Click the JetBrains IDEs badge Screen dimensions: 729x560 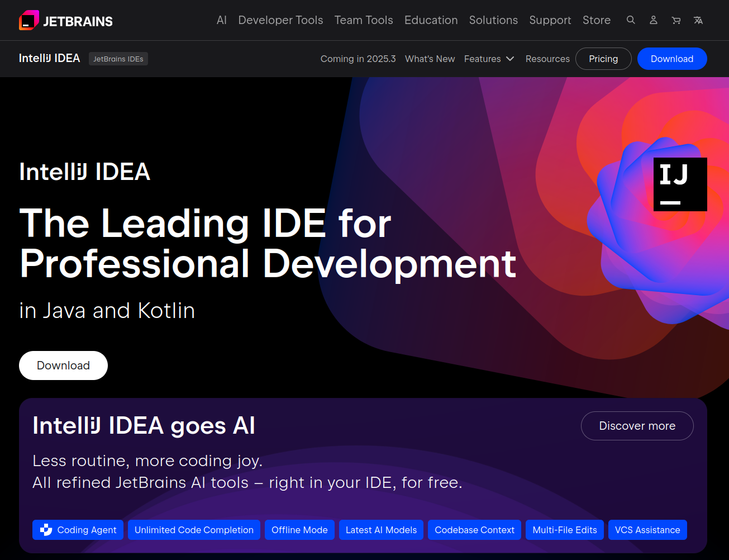(118, 59)
